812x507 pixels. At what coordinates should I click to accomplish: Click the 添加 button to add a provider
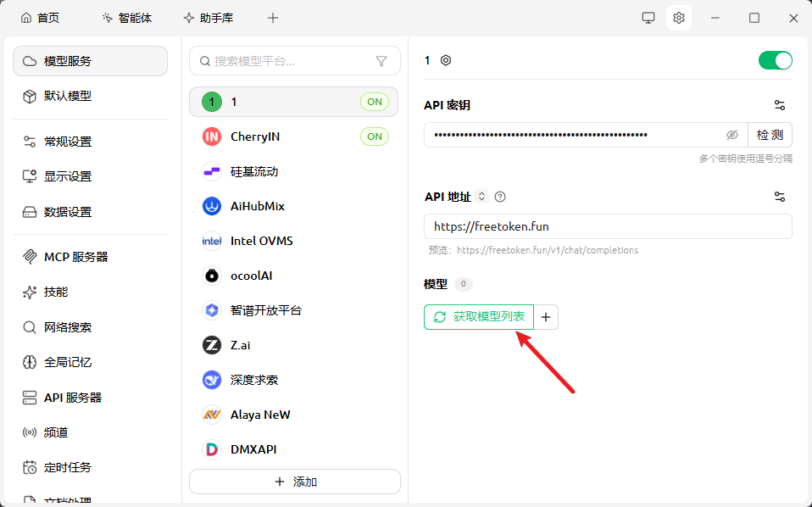295,482
